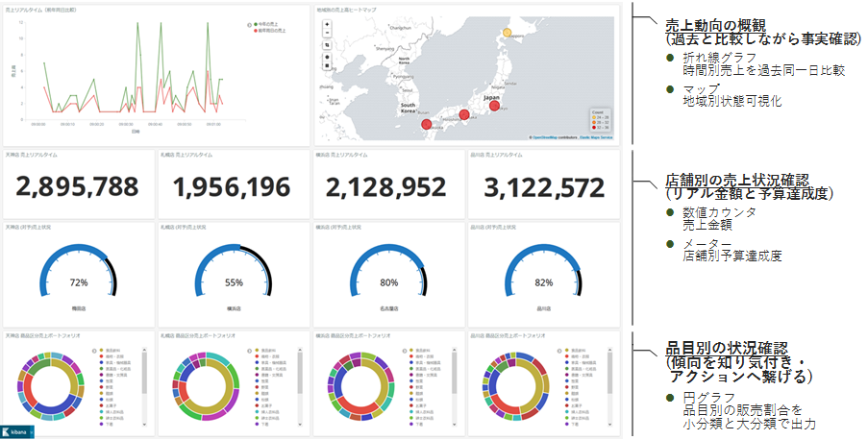Click the red Fukuoka marker on map
Image resolution: width=868 pixels, height=440 pixels.
point(427,124)
